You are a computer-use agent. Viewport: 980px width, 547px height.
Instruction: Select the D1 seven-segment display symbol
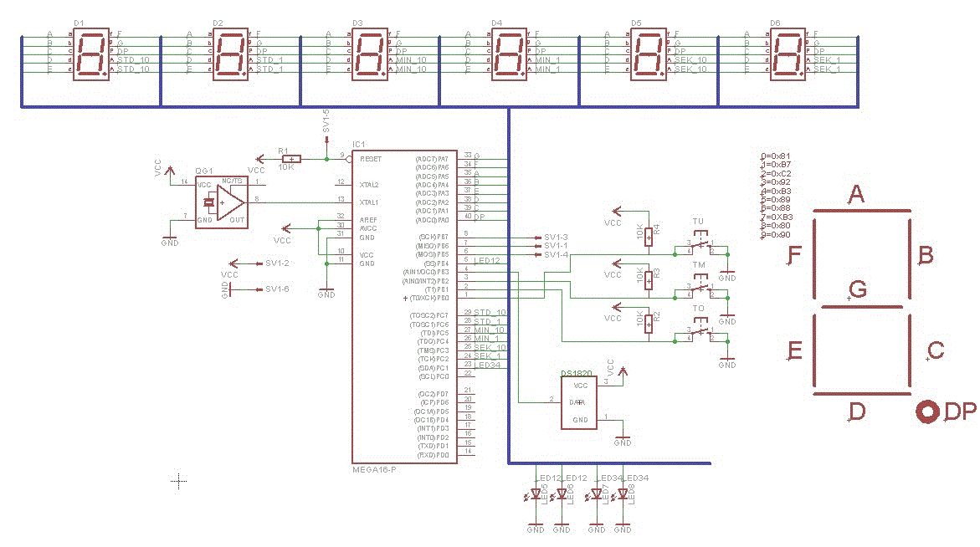pyautogui.click(x=92, y=55)
